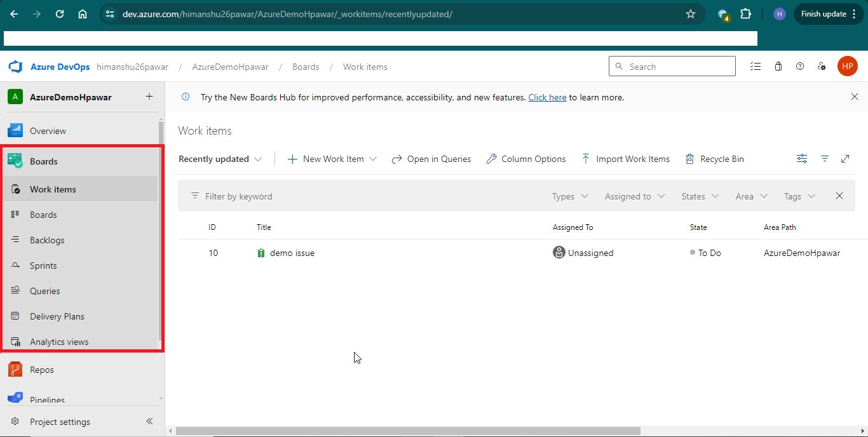Open the help question mark icon

coord(800,67)
